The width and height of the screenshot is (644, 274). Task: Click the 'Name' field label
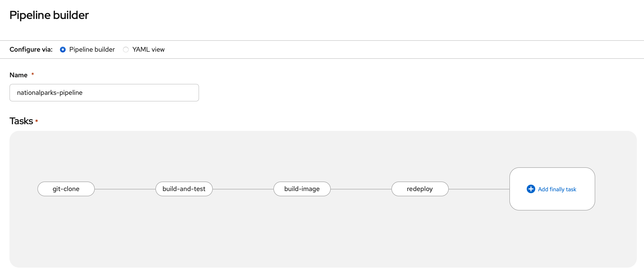18,75
